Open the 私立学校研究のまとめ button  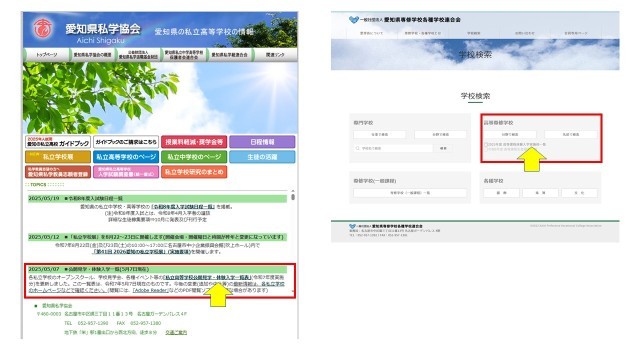tap(194, 172)
